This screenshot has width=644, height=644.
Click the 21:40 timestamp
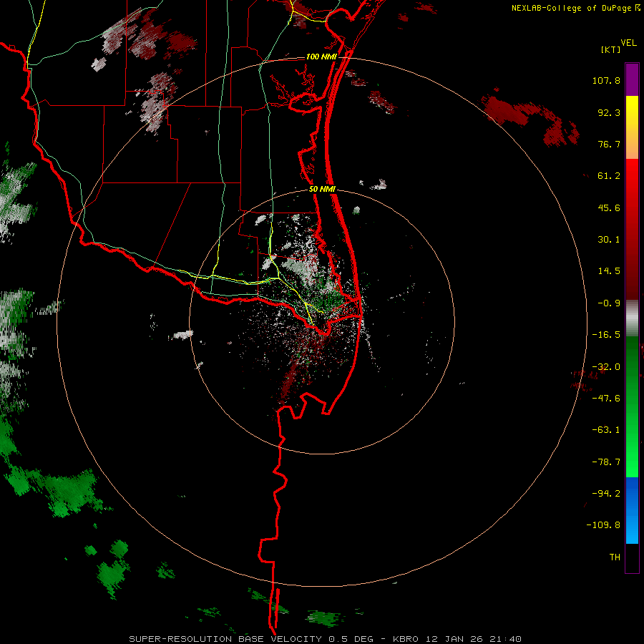[506, 639]
